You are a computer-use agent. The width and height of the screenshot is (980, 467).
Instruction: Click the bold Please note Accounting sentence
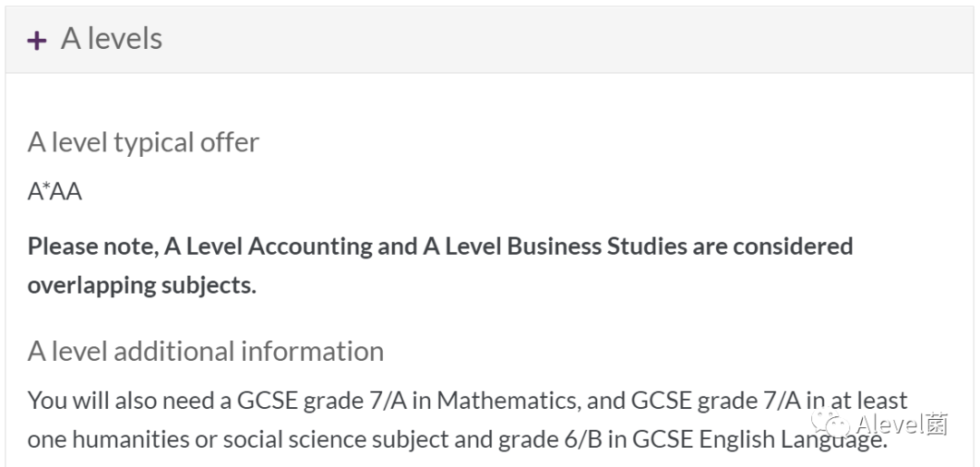click(x=440, y=266)
